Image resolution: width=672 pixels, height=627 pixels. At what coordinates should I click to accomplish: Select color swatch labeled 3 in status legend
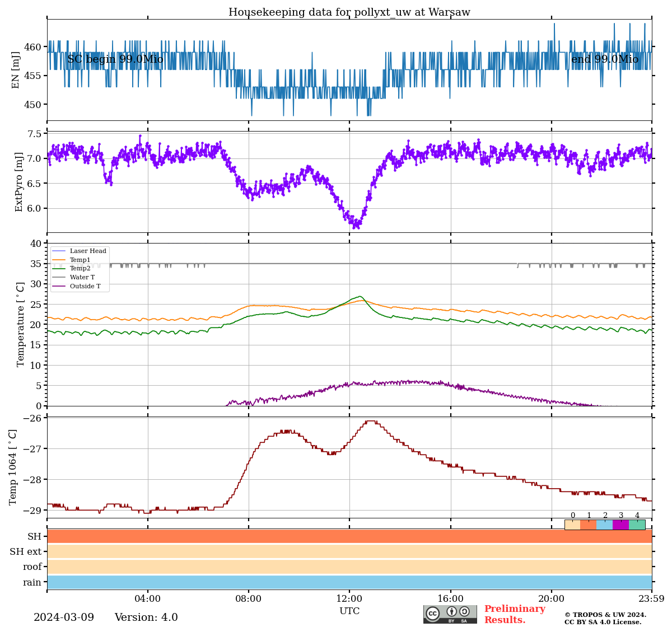[621, 525]
